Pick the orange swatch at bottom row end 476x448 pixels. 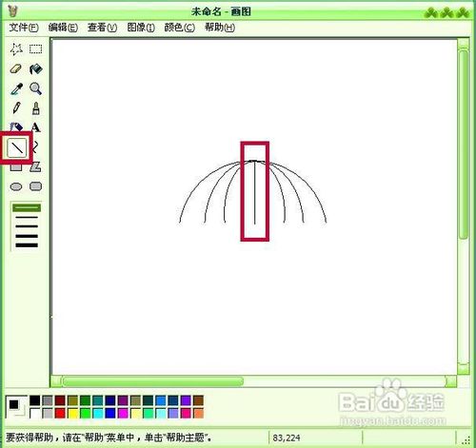tap(198, 413)
